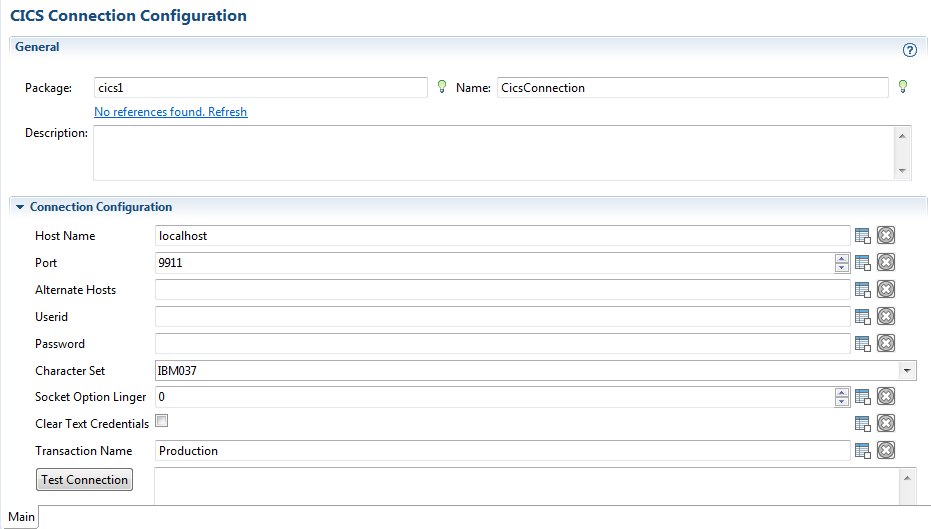Click the Test Connection button
Viewport: 931px width, 529px height.
pos(84,480)
